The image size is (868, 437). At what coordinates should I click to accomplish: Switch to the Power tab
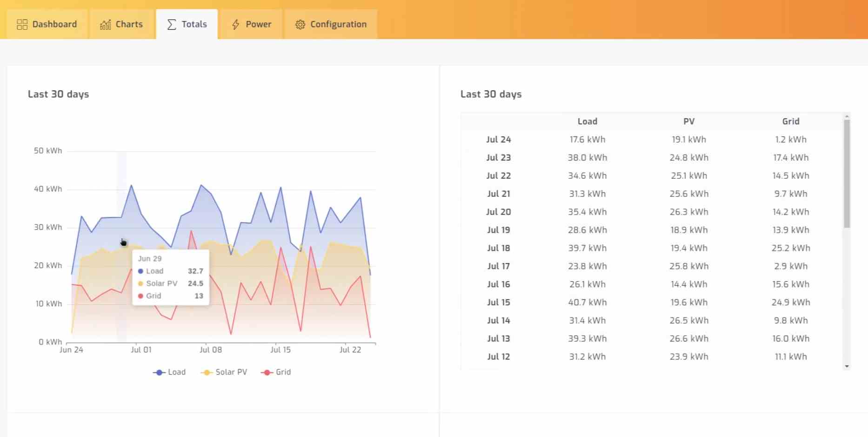coord(251,24)
